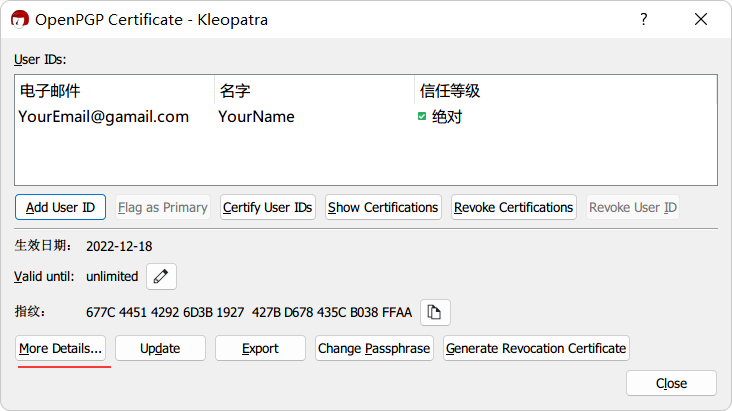Click the 名字 column header
732x411 pixels.
coord(314,91)
